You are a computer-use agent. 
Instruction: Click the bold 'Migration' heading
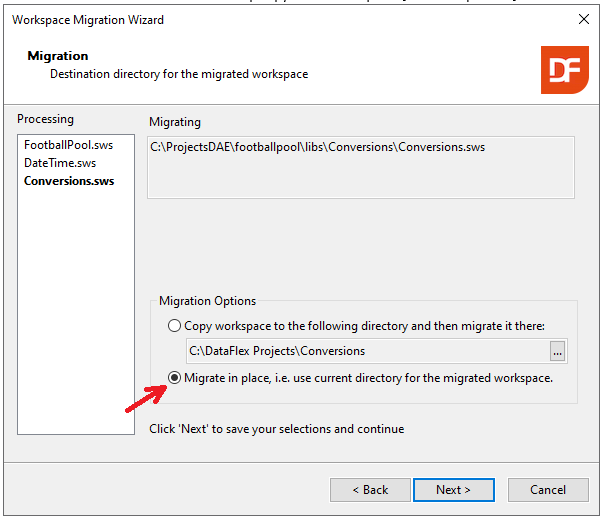(58, 56)
